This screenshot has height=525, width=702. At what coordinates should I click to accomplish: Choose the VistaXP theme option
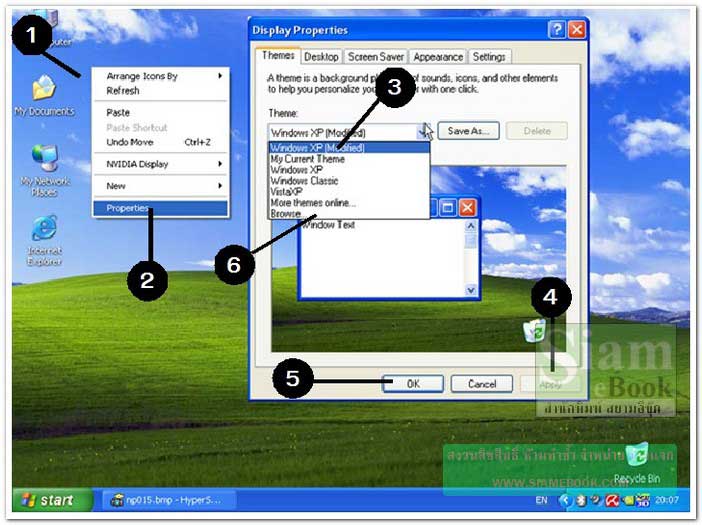coord(349,192)
